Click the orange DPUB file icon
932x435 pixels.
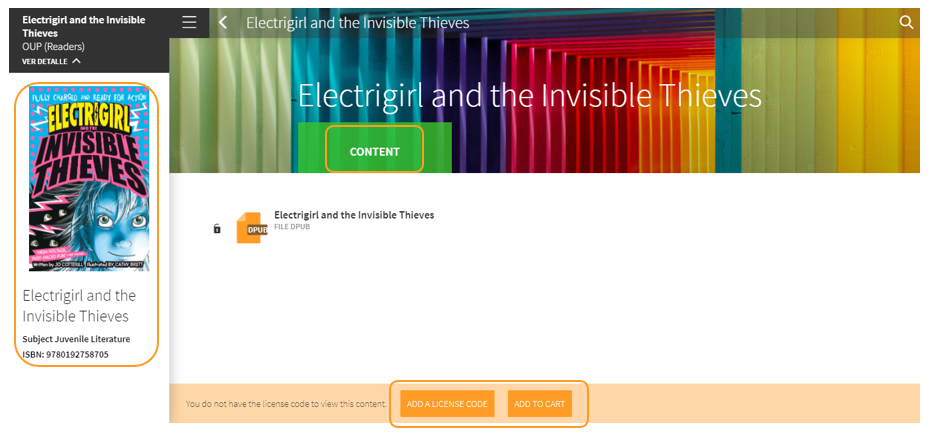pyautogui.click(x=251, y=228)
